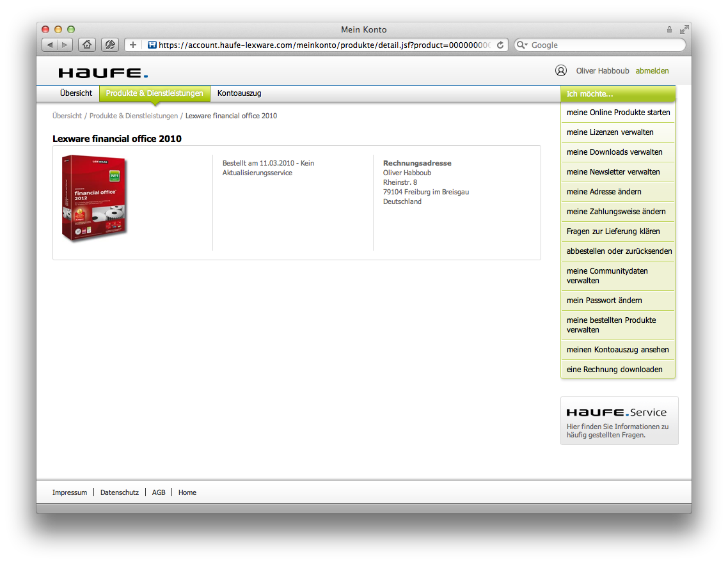Select 'meine Adresse ändern'
Screen dimensions: 728x564
[x=618, y=192]
